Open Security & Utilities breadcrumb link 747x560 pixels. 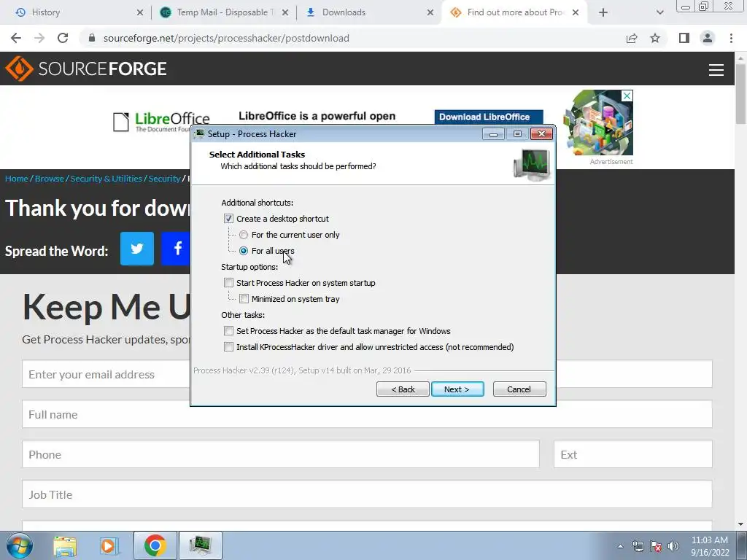(x=107, y=179)
